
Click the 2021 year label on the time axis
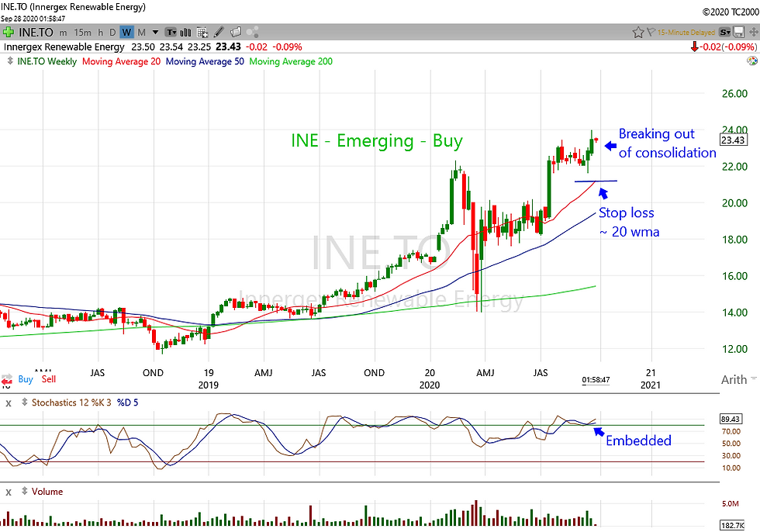pyautogui.click(x=651, y=385)
